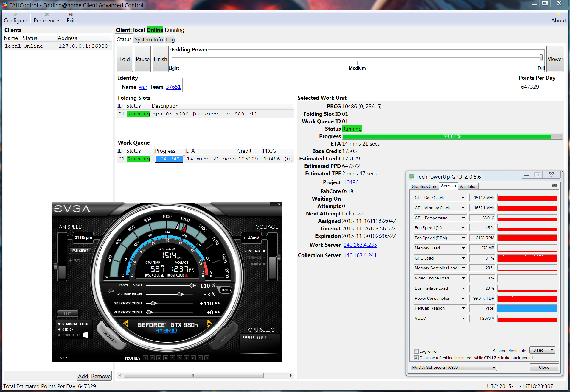
Task: Open the Configure toolbar item
Action: tap(15, 18)
